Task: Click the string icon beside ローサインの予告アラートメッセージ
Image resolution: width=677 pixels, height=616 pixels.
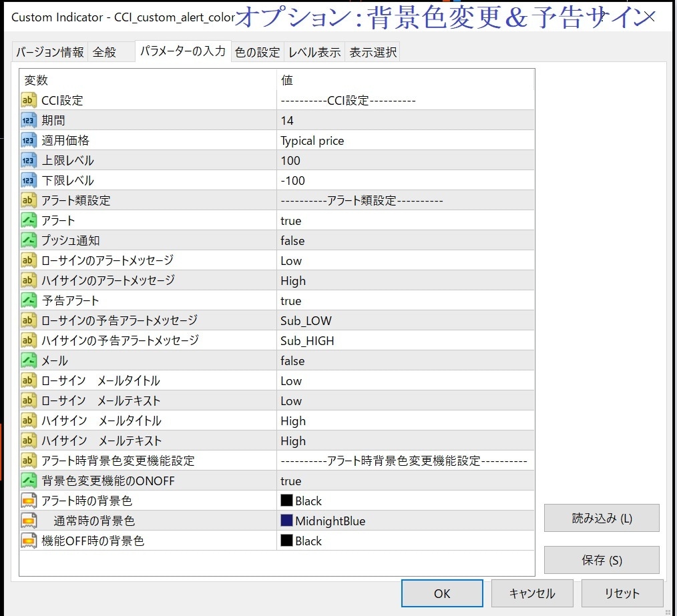Action: (x=29, y=320)
